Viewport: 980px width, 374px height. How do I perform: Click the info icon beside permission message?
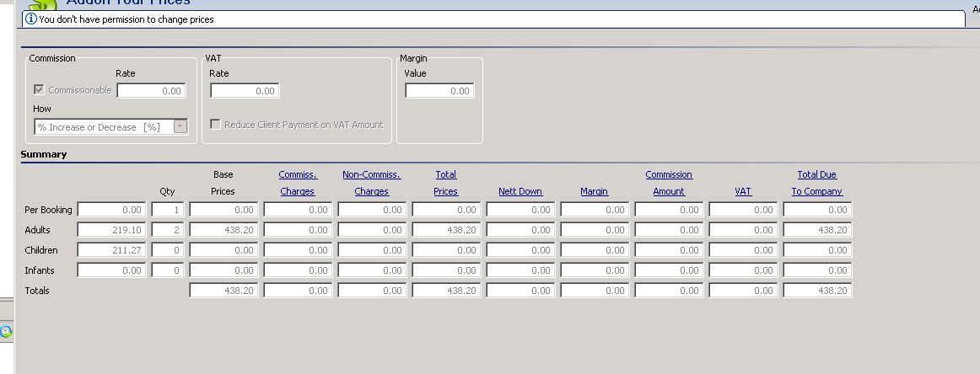pos(30,19)
